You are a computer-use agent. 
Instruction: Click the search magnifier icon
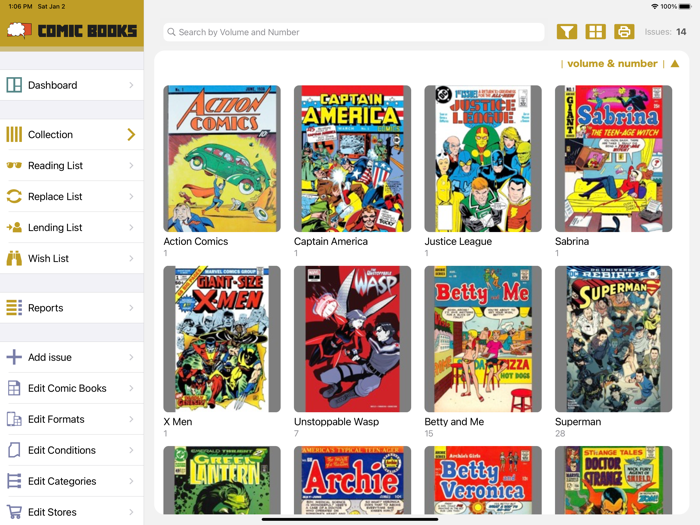pyautogui.click(x=171, y=32)
